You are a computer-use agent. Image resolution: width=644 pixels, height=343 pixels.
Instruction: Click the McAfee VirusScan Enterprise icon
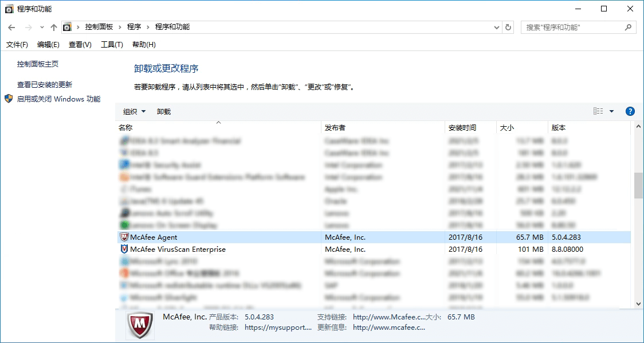pos(124,250)
